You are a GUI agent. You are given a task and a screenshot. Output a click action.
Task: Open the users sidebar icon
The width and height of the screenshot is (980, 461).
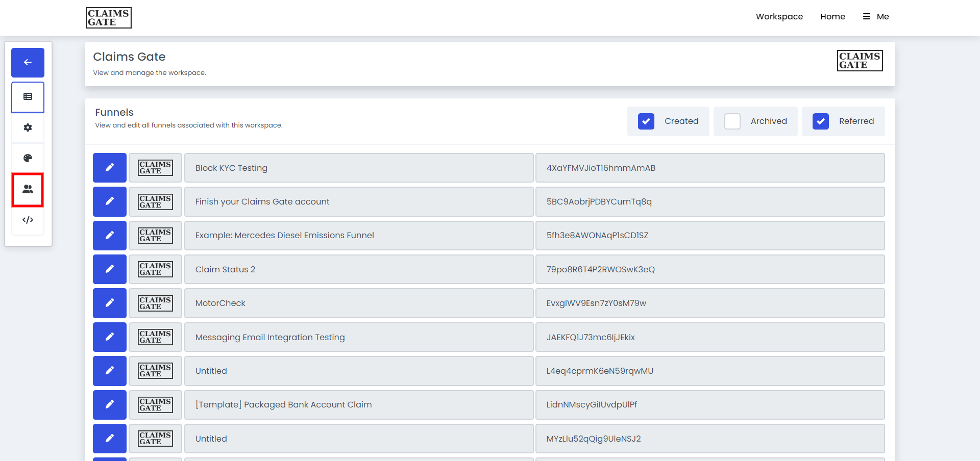click(28, 189)
